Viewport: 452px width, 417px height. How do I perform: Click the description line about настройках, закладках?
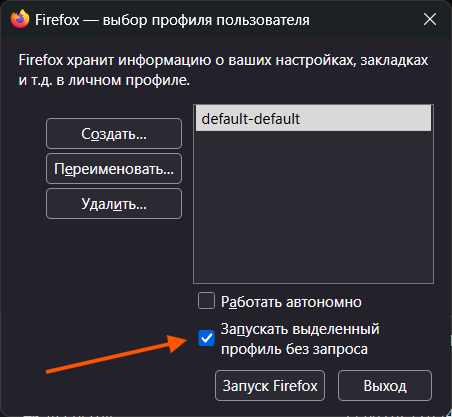click(x=223, y=60)
